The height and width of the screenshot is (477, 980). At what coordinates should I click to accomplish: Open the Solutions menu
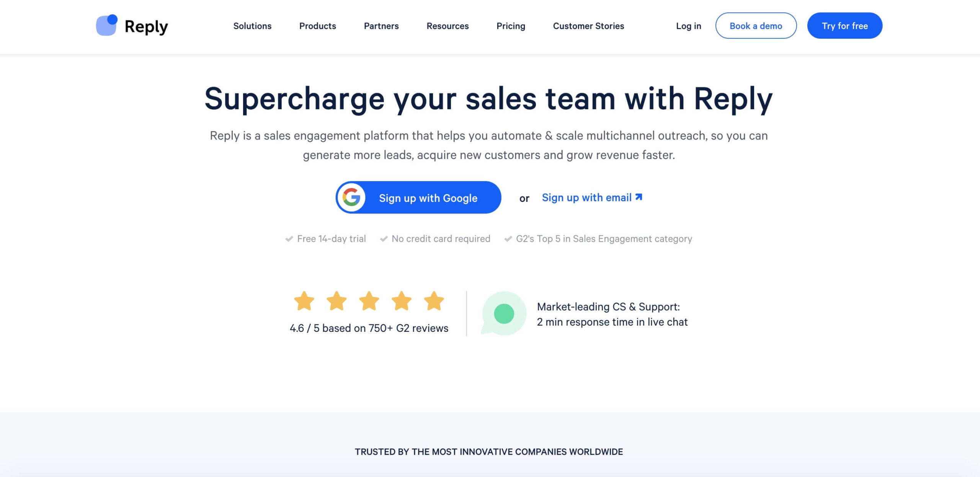[x=252, y=26]
